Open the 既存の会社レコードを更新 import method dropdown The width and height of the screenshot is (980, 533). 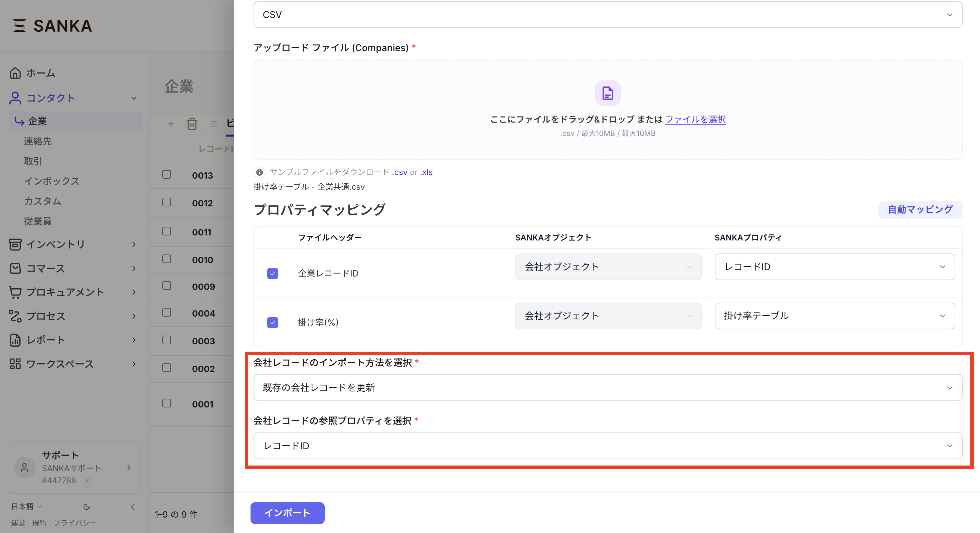608,388
